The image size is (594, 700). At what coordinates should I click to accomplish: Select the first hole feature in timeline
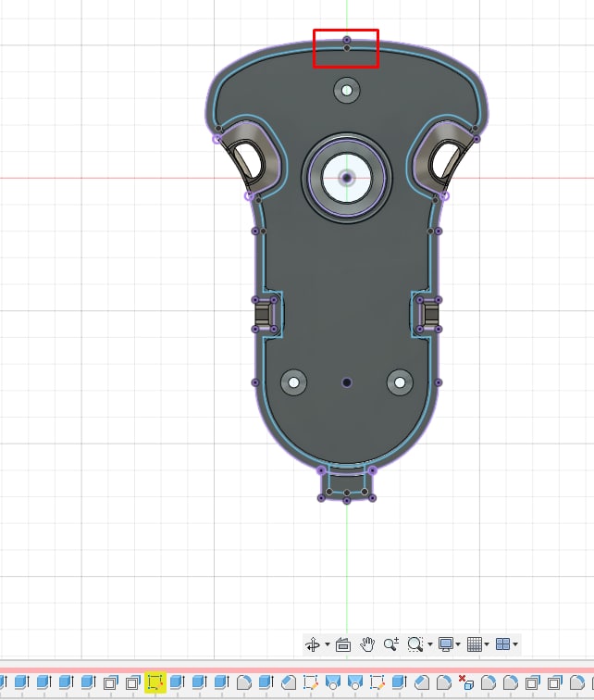point(333,682)
